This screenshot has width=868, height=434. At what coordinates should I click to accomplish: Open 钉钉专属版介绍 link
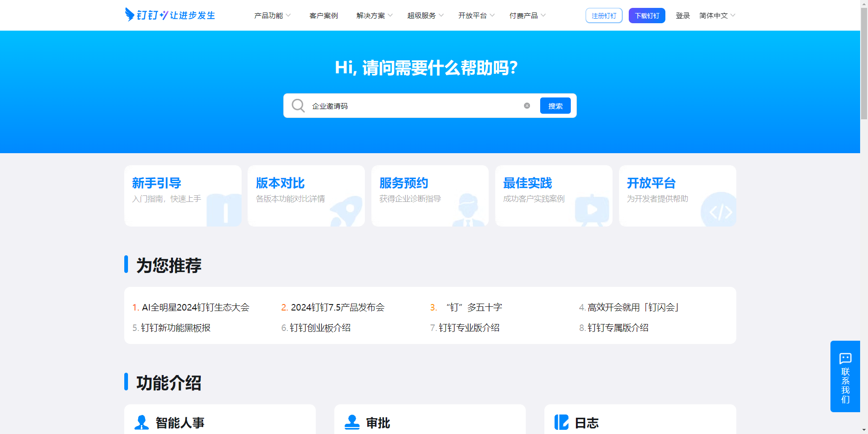click(x=618, y=328)
